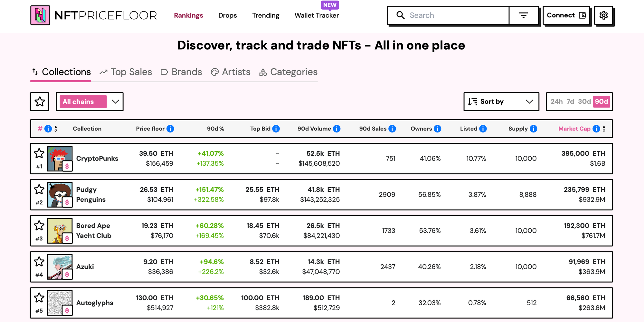Favorite the Azuki collection
Viewport: 644px width, 322px height.
point(39,262)
